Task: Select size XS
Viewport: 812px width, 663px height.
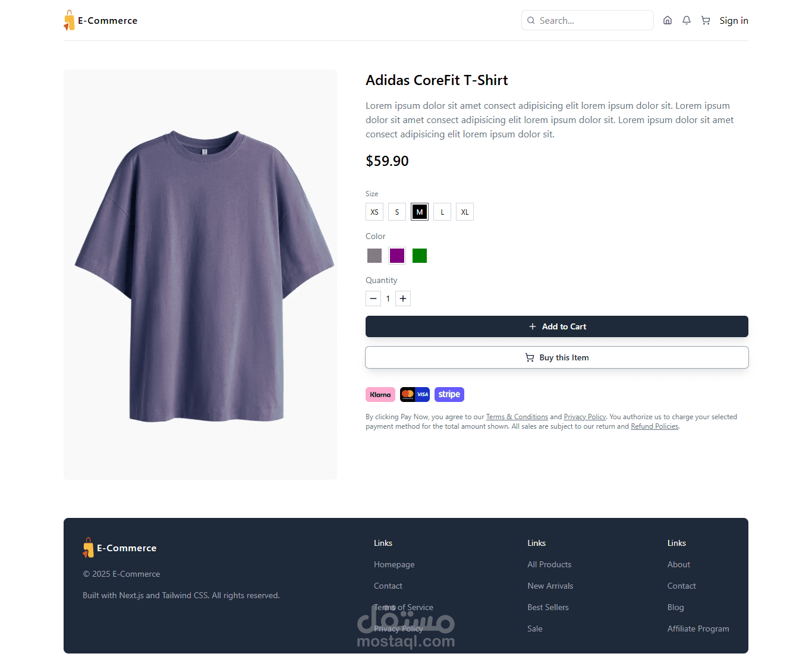Action: pyautogui.click(x=374, y=212)
